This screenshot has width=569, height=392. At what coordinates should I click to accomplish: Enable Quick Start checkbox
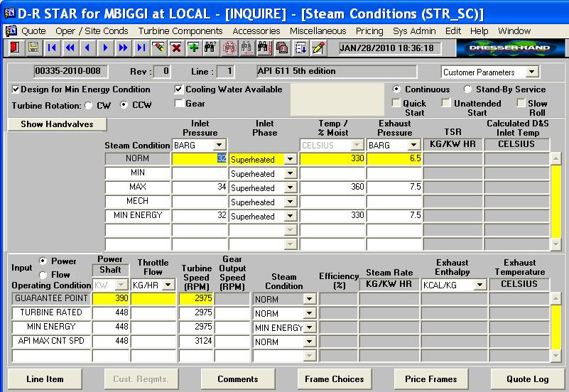pos(396,103)
